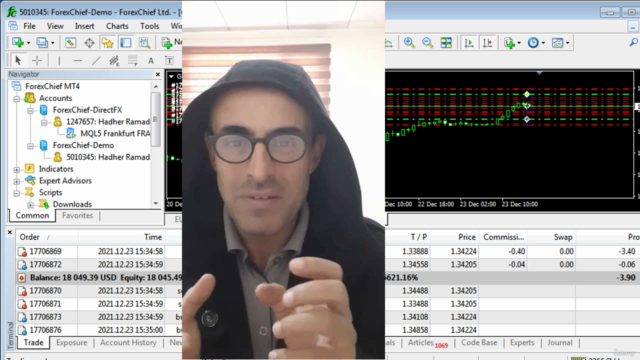Expand the Indicators tree node
640x360 pixels.
17,169
